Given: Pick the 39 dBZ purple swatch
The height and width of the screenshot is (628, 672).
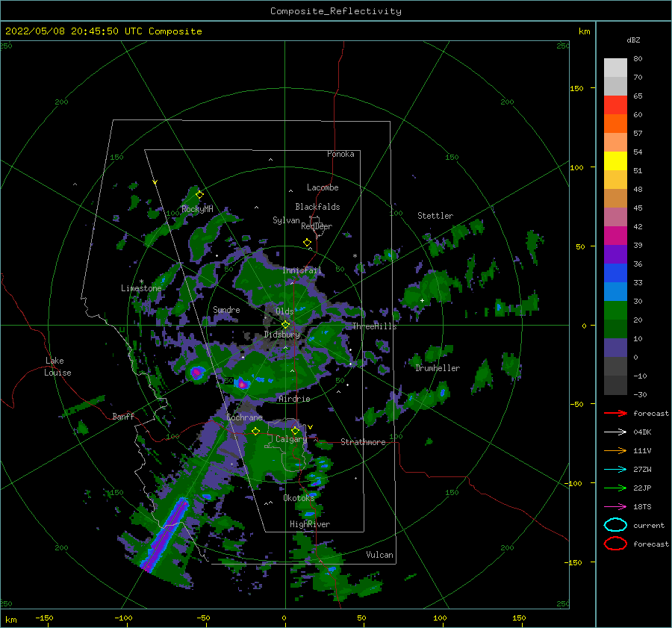Looking at the screenshot, I should pyautogui.click(x=615, y=254).
